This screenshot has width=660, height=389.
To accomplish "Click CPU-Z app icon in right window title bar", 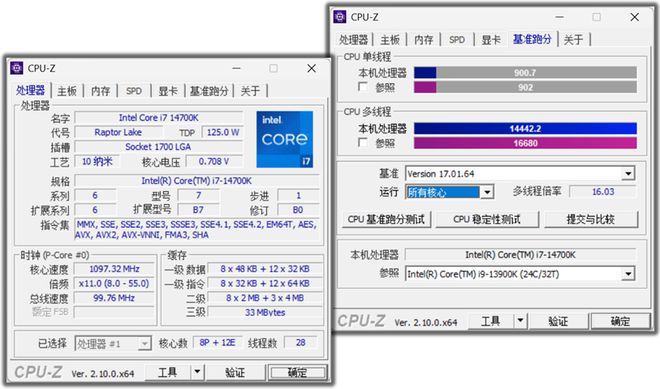I will point(340,17).
